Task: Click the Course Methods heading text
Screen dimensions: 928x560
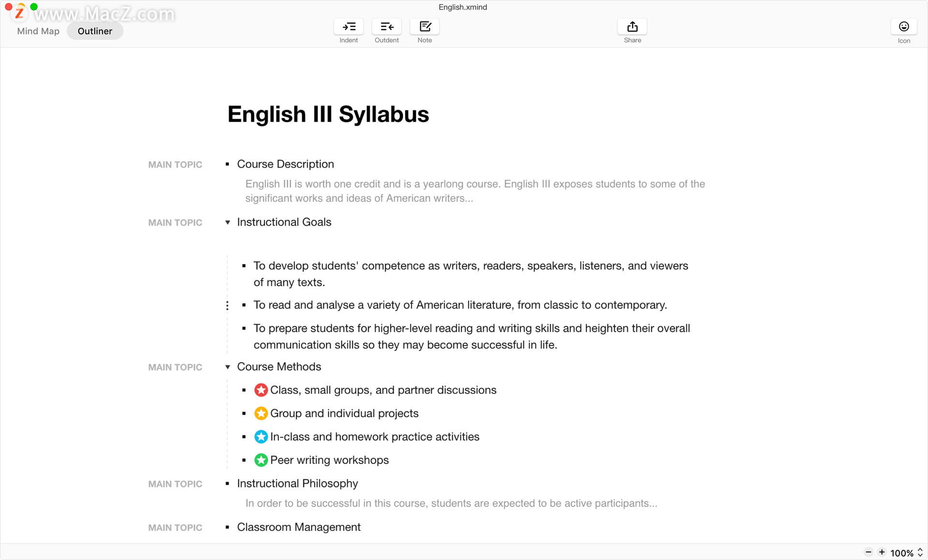Action: click(x=279, y=367)
